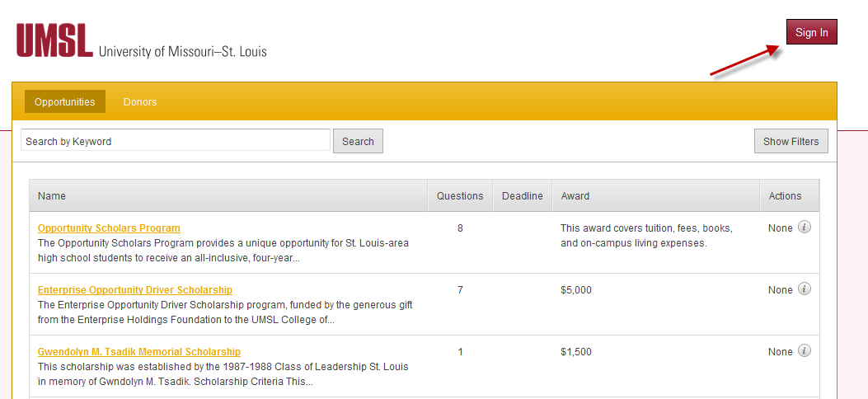Select the $1,500 award amount

(x=575, y=352)
